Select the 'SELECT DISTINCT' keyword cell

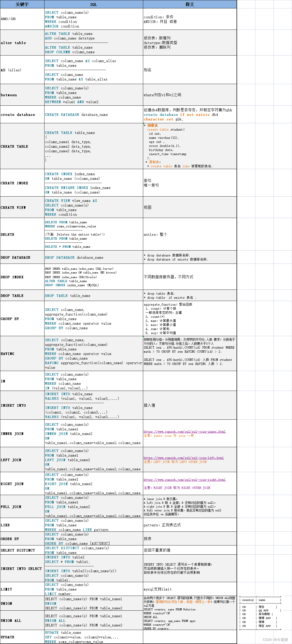(22, 550)
